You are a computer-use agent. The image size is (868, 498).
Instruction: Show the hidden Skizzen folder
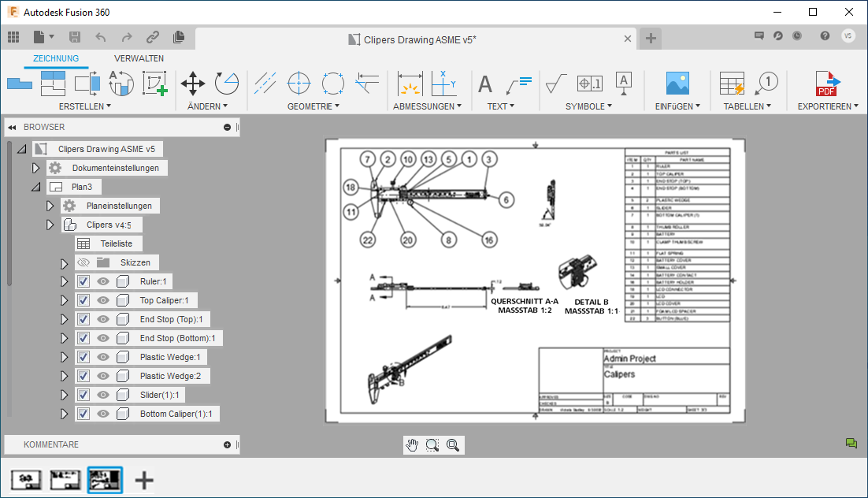tap(83, 262)
